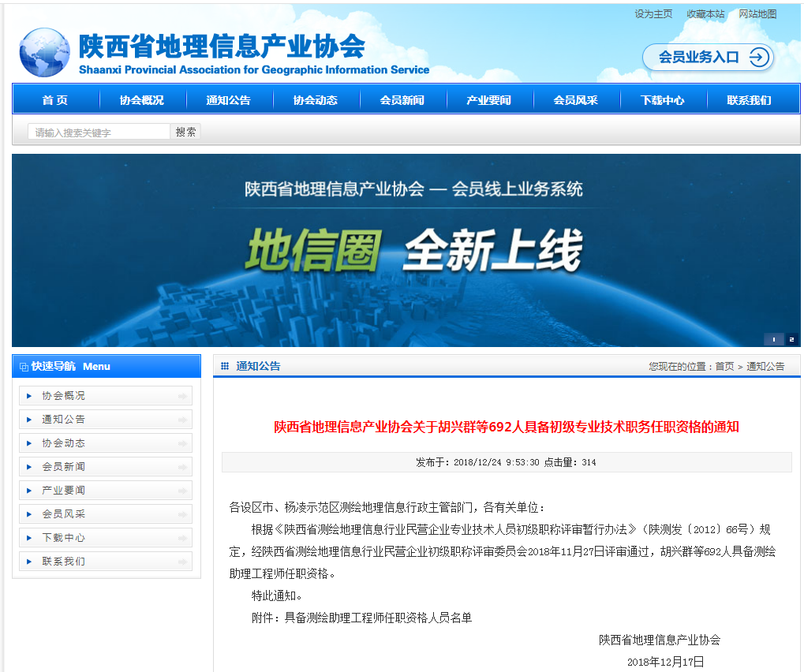The height and width of the screenshot is (672, 804).
Task: Open 会员新闻 in the top navigation bar
Action: 402,100
